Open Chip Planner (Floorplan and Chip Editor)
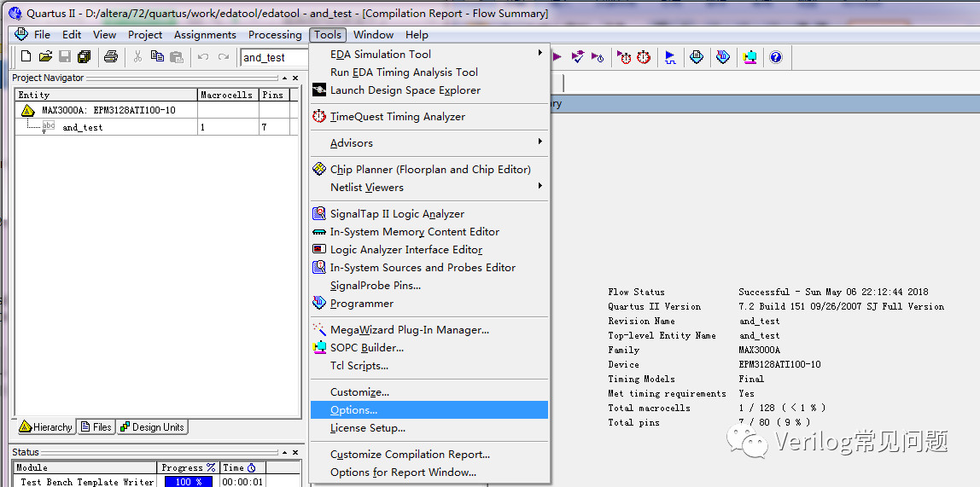This screenshot has width=980, height=487. [429, 169]
